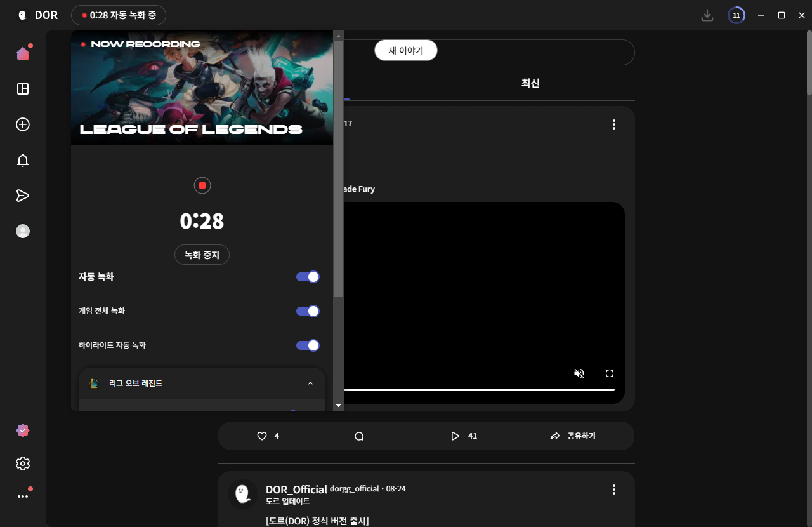Open the Home feed sidebar icon
Viewport: 812px width, 527px height.
(23, 53)
